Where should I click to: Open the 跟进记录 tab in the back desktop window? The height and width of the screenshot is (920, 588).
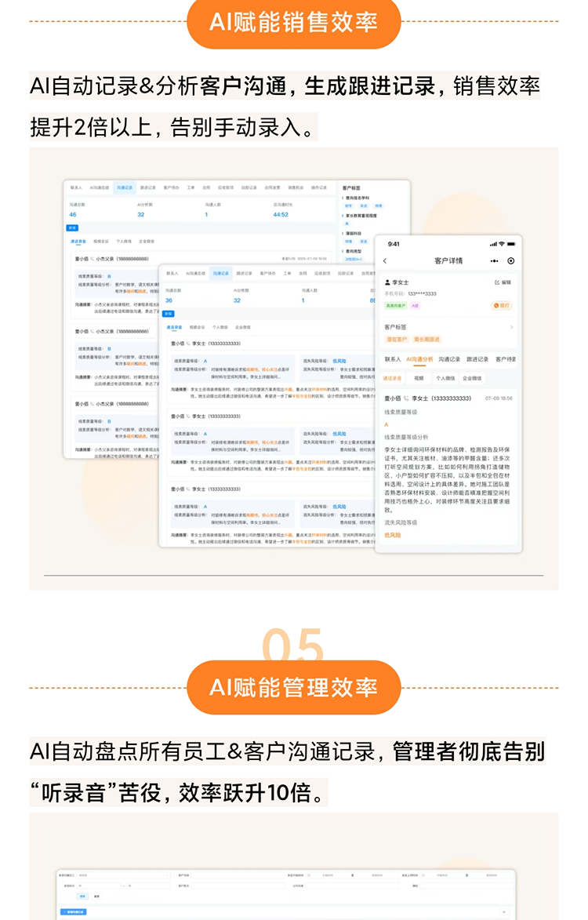point(147,187)
